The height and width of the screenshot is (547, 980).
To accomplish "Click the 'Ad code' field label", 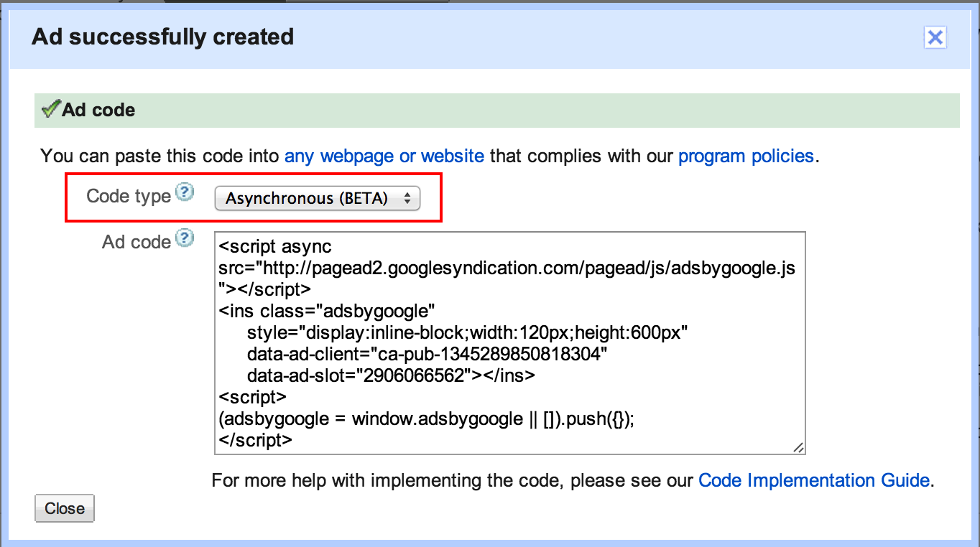I will tap(136, 241).
